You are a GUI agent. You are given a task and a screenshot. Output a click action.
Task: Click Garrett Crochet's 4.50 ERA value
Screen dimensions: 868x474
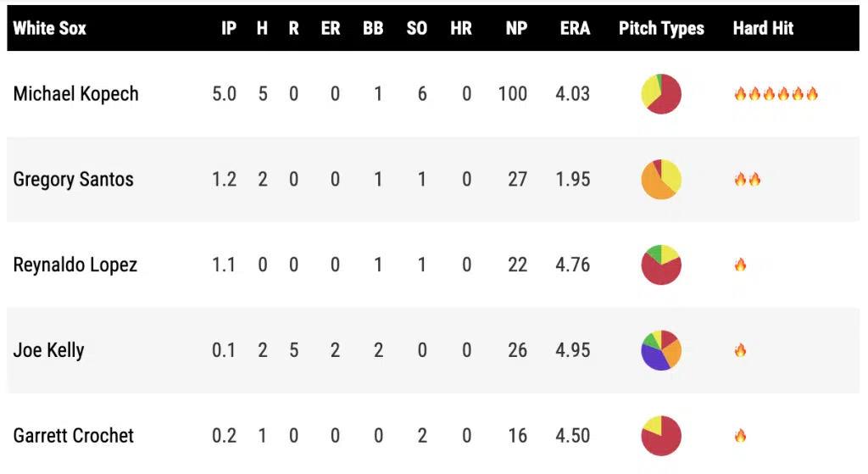click(573, 436)
